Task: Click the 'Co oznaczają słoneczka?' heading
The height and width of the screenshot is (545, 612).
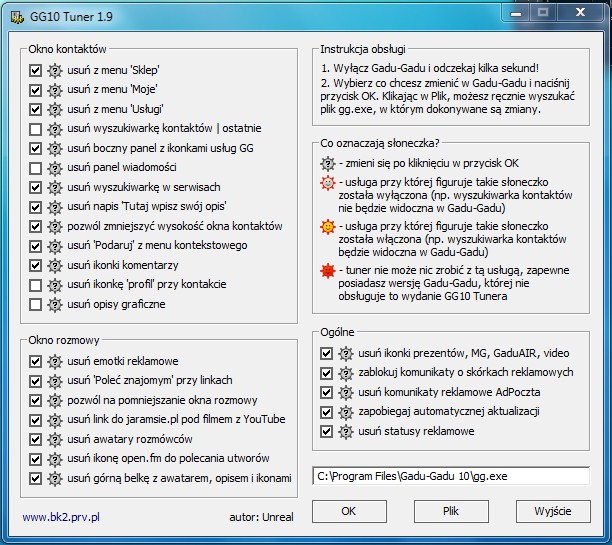Action: click(x=380, y=143)
